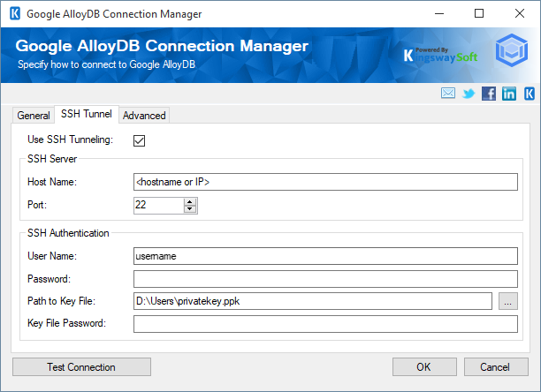Click the Path to Key File field
This screenshot has height=392, width=541.
[313, 301]
